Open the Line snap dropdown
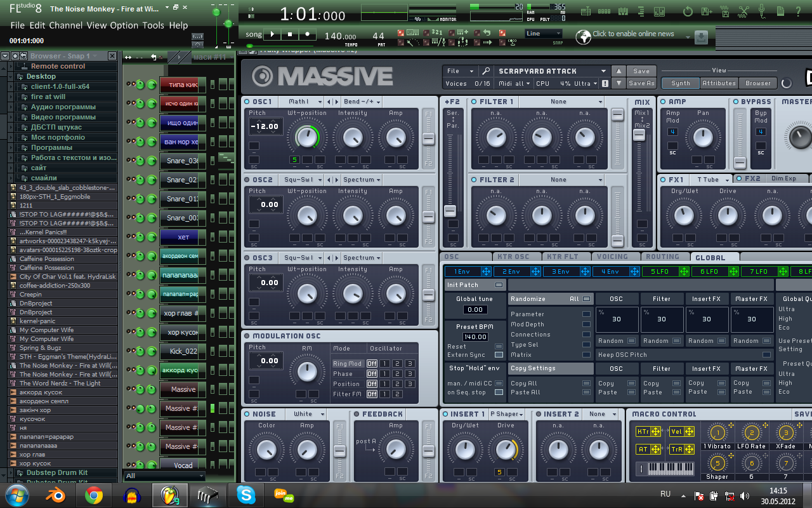 point(542,34)
